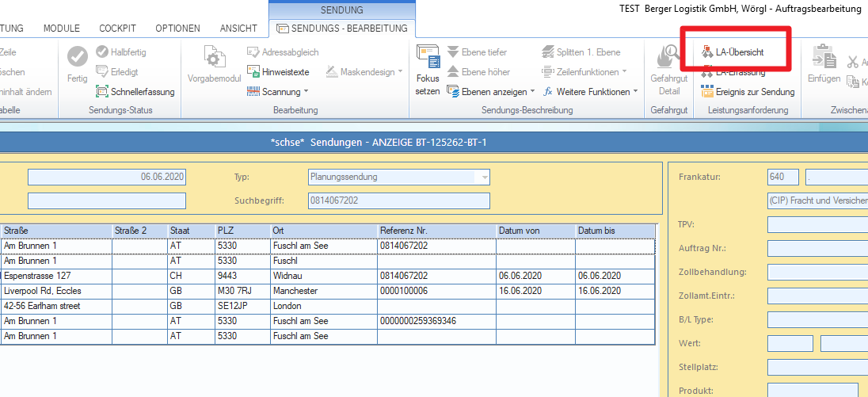Click the B/L Type field
Viewport: 868px width, 397px height.
tap(817, 319)
